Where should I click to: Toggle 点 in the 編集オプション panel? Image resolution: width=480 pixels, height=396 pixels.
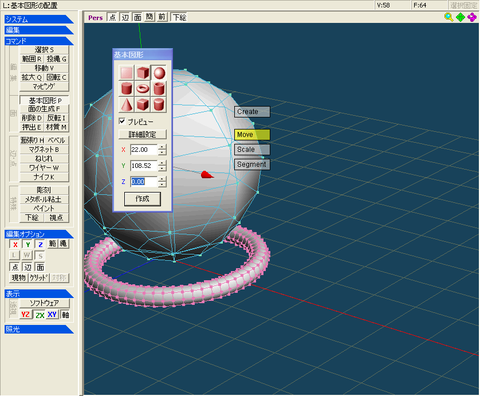pyautogui.click(x=15, y=267)
